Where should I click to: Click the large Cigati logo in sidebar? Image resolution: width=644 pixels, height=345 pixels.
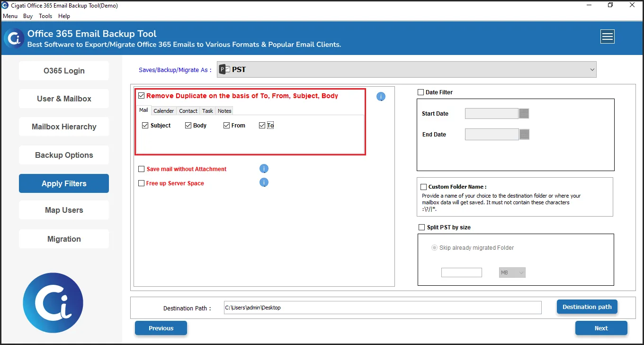[53, 303]
